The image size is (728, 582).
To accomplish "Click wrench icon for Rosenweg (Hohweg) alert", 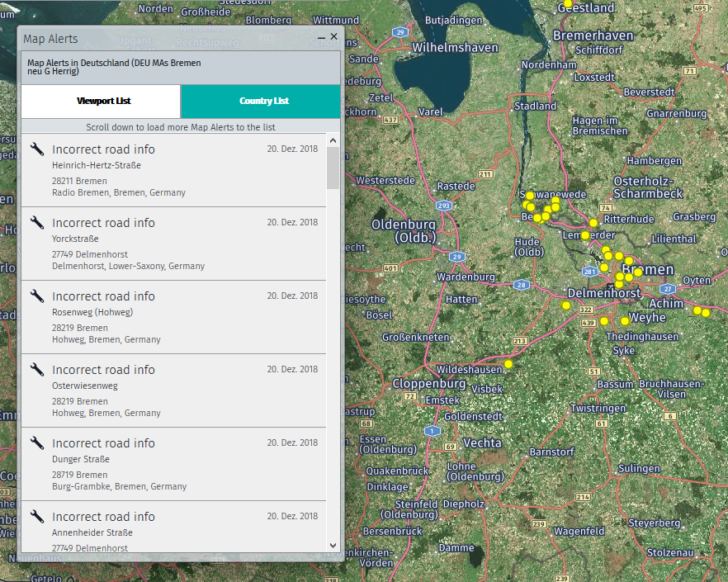I will 37,296.
